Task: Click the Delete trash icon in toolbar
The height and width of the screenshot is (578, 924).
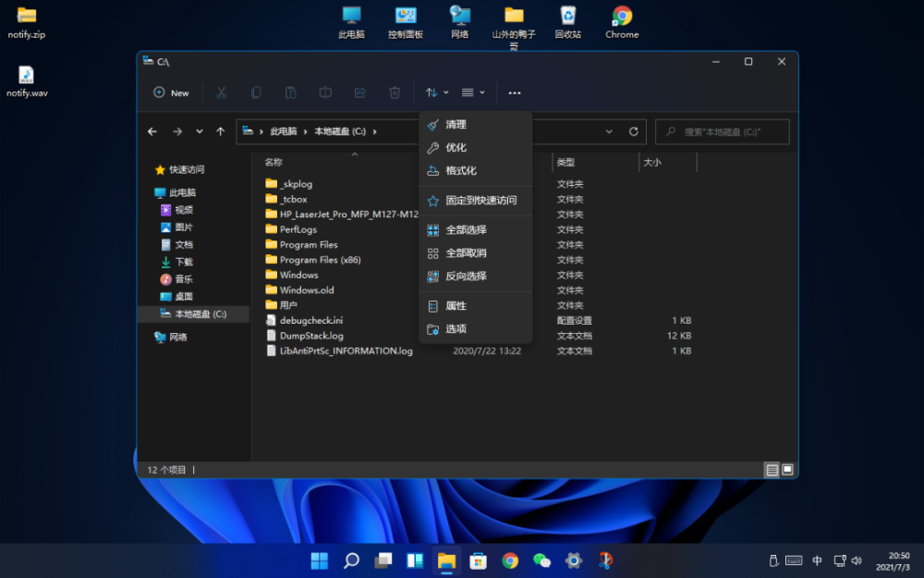Action: click(x=395, y=92)
